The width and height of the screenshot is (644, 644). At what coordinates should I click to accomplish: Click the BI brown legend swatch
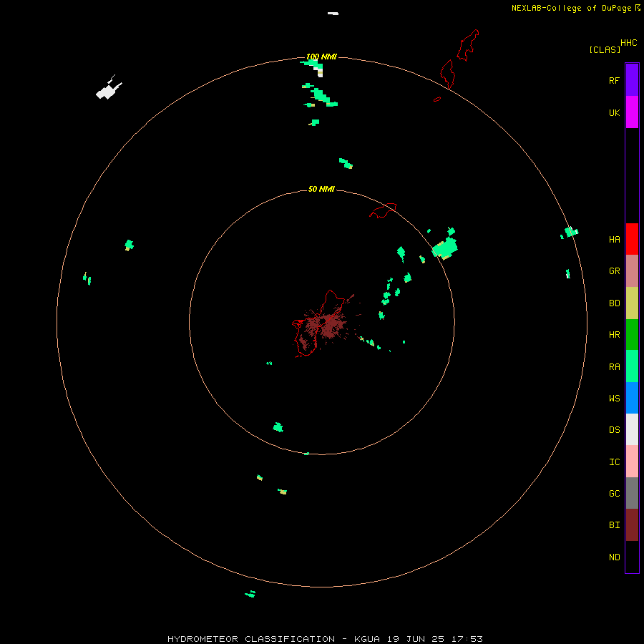click(632, 525)
